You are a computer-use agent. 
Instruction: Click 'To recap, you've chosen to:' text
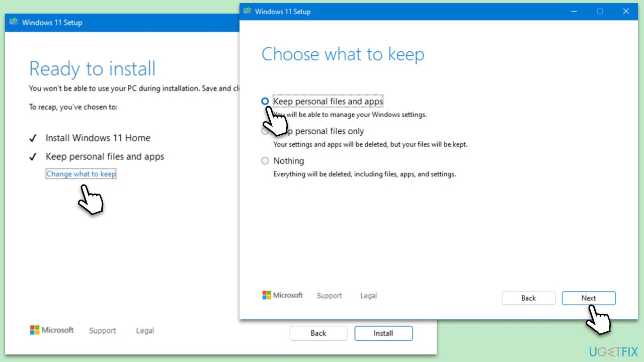click(73, 107)
